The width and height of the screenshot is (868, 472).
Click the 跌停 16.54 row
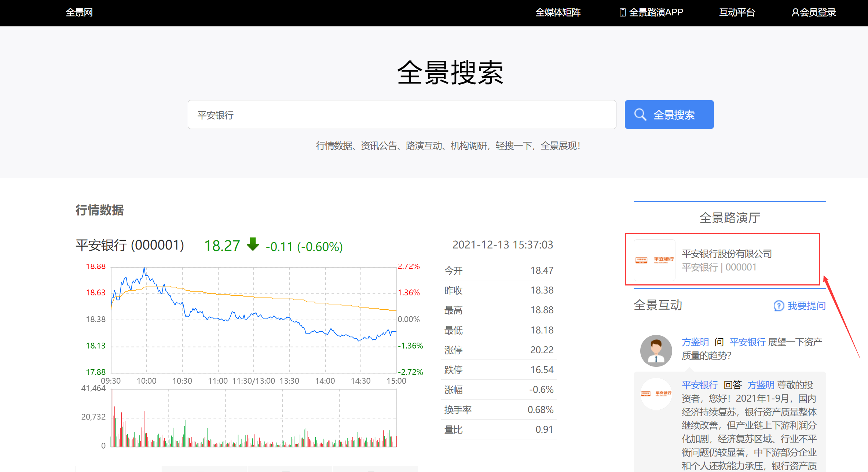point(499,370)
